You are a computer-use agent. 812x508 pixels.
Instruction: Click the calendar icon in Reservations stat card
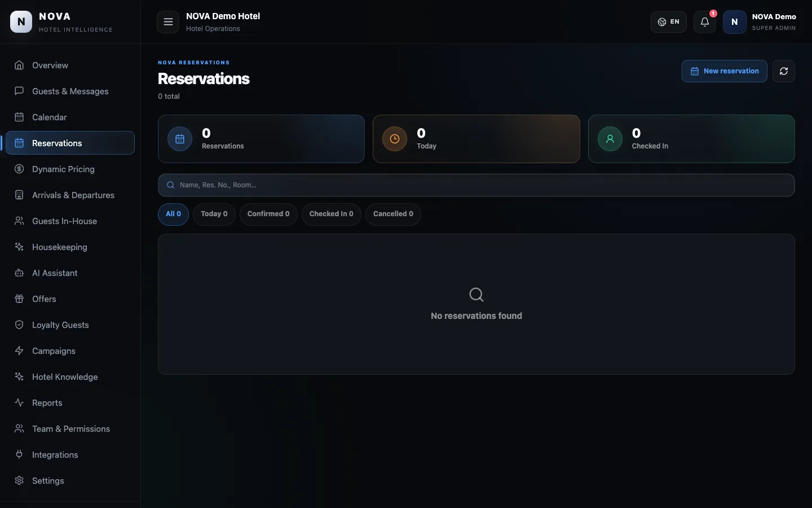pyautogui.click(x=180, y=139)
